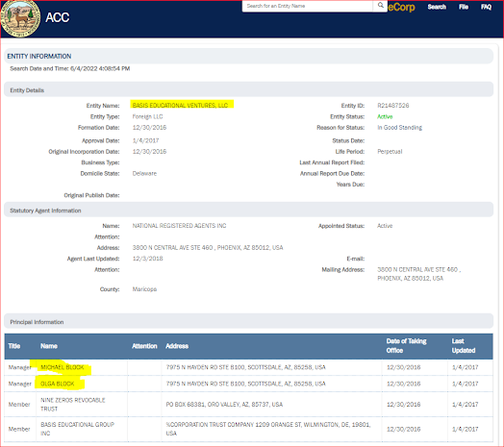The height and width of the screenshot is (447, 504).
Task: Select the domicile state Delaware
Action: click(x=144, y=174)
